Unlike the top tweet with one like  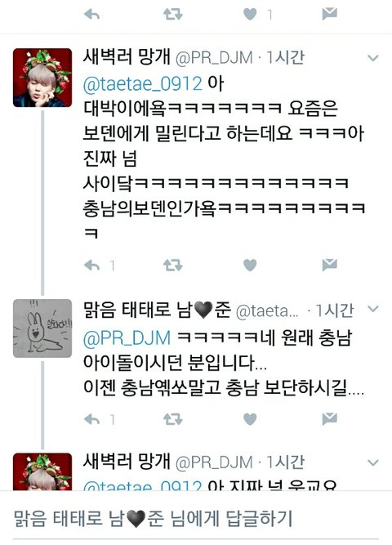(x=250, y=14)
